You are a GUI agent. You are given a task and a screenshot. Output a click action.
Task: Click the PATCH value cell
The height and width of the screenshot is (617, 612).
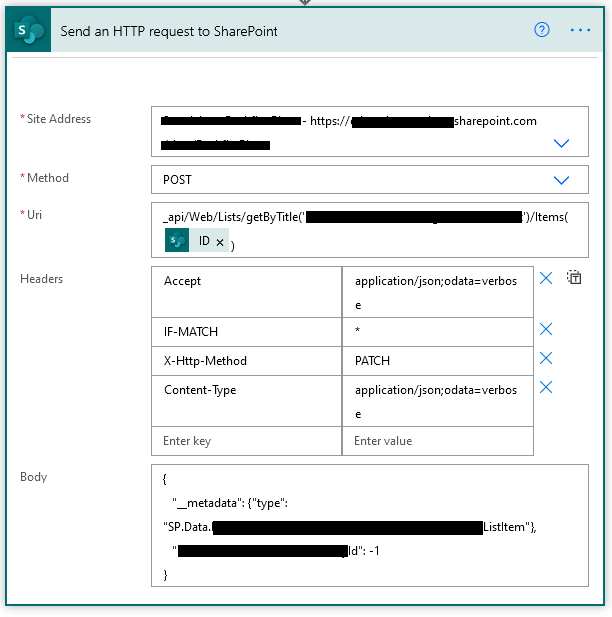coord(438,361)
